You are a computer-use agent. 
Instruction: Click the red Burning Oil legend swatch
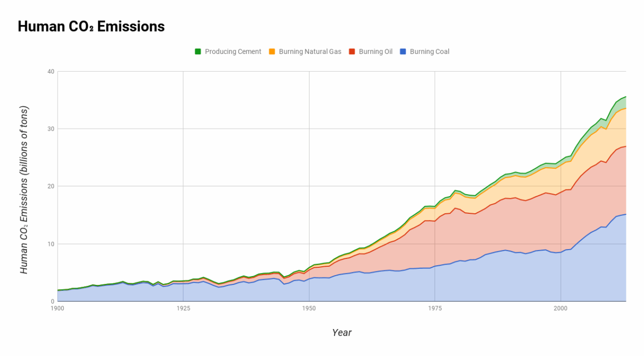(x=352, y=51)
